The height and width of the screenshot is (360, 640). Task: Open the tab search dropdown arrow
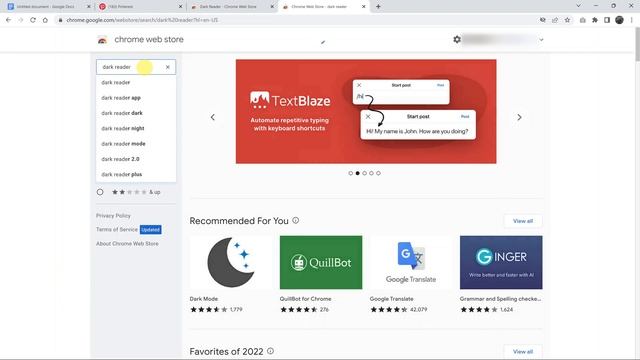tap(578, 6)
